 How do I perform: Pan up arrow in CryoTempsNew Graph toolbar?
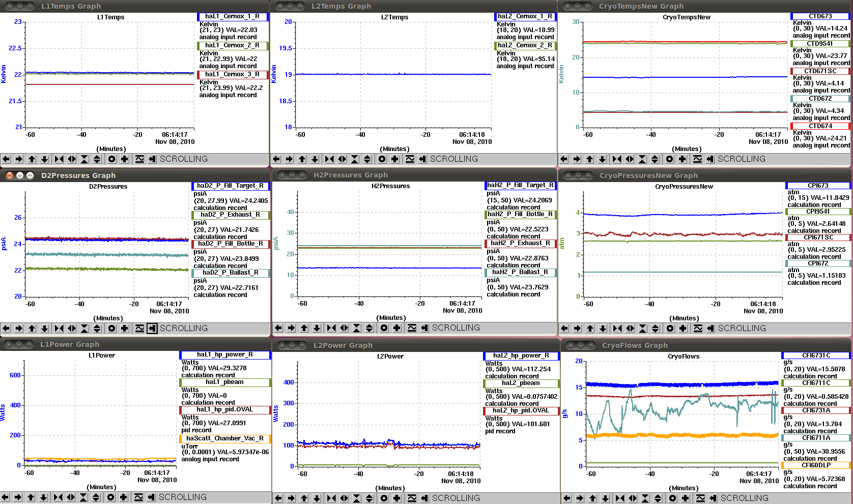pos(589,159)
